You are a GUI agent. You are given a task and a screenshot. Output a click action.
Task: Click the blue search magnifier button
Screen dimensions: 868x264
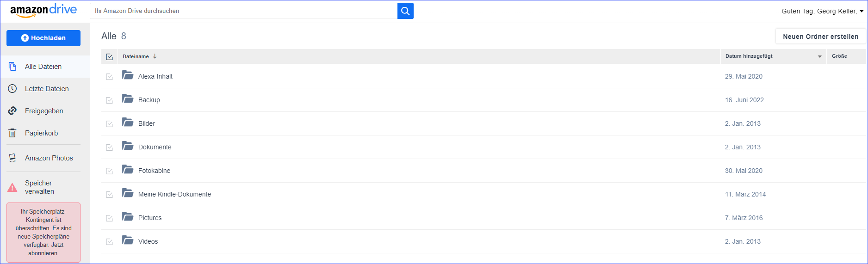pyautogui.click(x=405, y=11)
